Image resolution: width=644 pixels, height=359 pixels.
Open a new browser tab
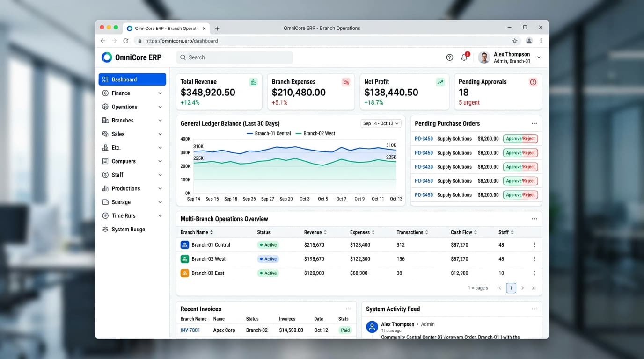coord(217,29)
